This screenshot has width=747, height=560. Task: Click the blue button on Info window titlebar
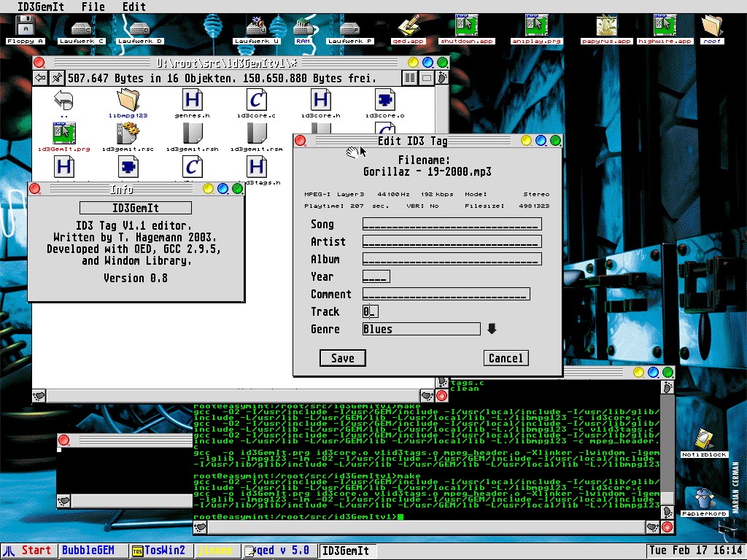222,189
